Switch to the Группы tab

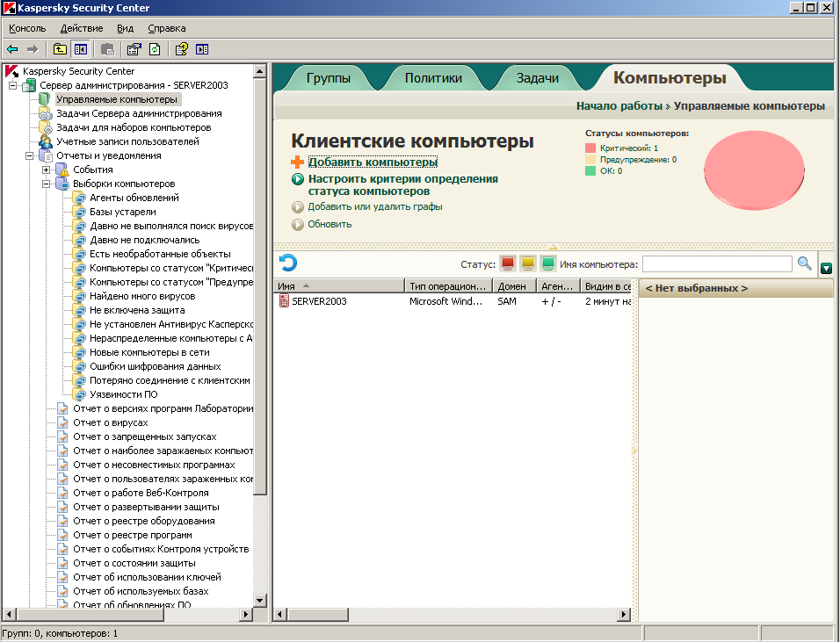click(x=329, y=78)
